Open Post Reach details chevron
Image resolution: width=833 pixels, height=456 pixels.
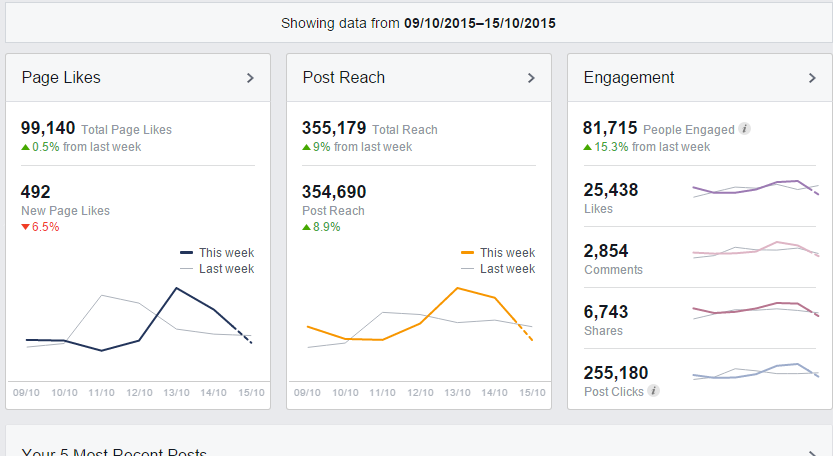pos(532,78)
